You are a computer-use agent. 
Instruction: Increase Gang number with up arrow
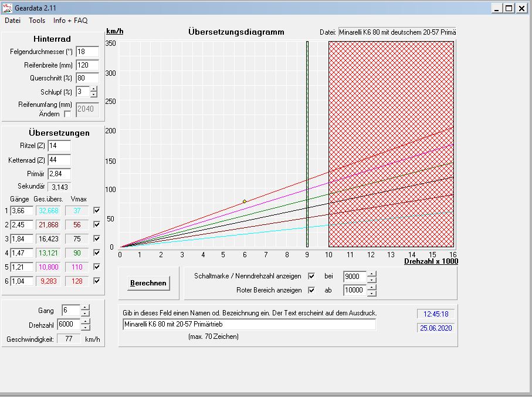pos(85,307)
